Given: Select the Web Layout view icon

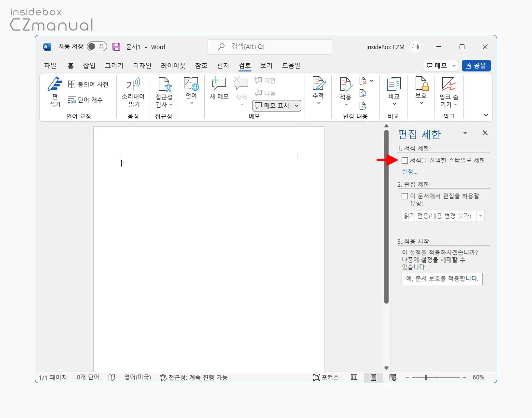Looking at the screenshot, I should click(x=393, y=377).
